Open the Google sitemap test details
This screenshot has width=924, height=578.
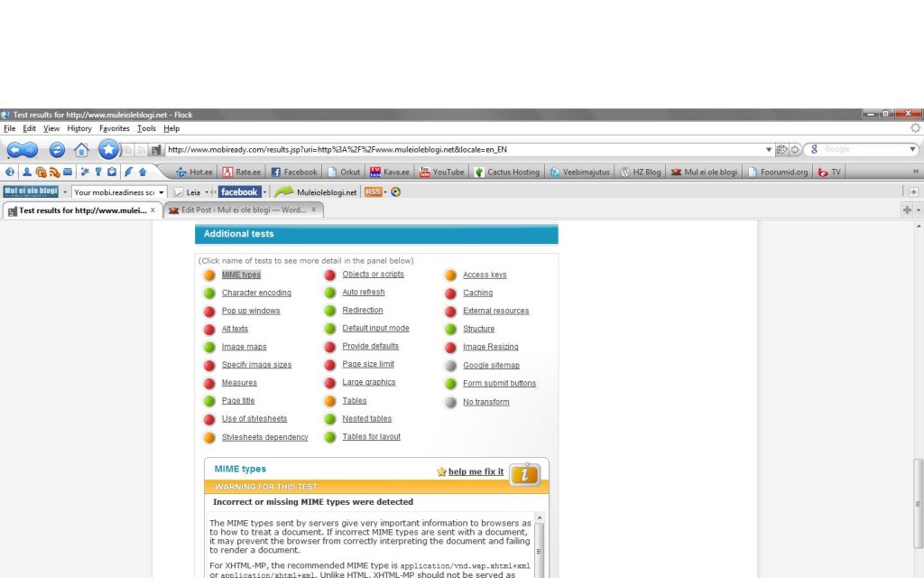pos(491,366)
